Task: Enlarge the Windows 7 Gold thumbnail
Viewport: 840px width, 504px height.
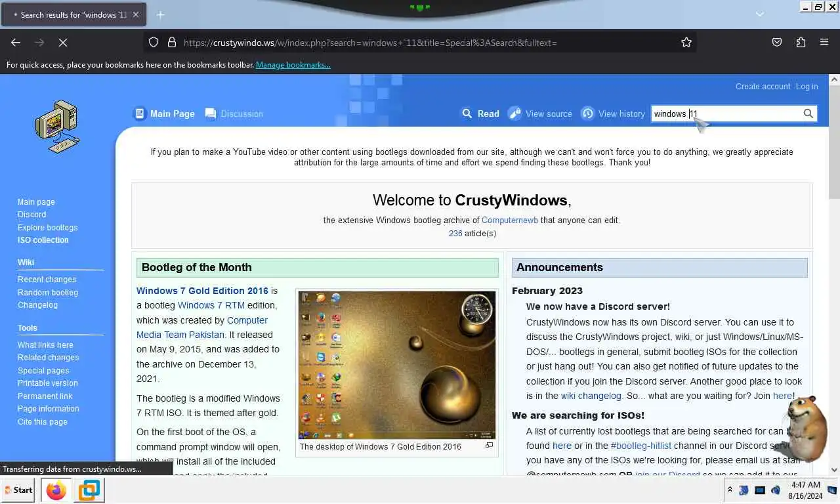Action: point(489,446)
